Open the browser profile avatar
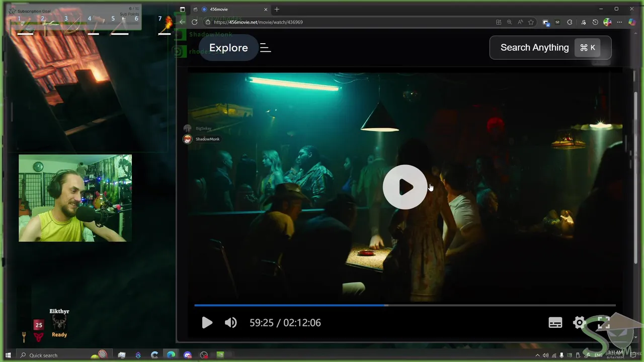The height and width of the screenshot is (362, 644). (607, 22)
